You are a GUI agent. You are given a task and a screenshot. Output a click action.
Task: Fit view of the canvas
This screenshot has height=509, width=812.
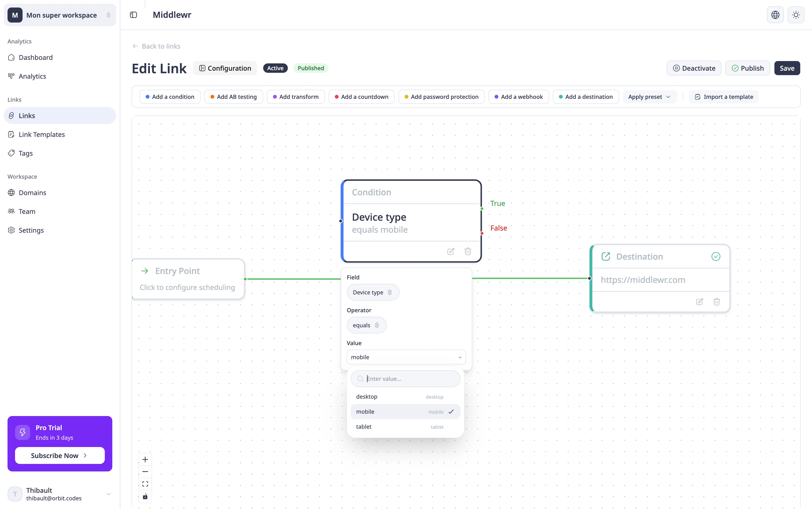[145, 484]
